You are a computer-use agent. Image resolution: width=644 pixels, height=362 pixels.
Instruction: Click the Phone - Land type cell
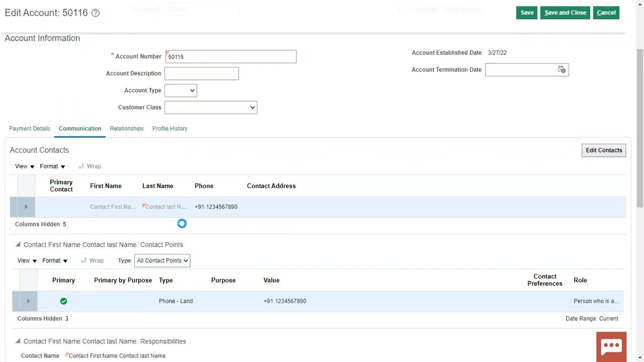(176, 301)
